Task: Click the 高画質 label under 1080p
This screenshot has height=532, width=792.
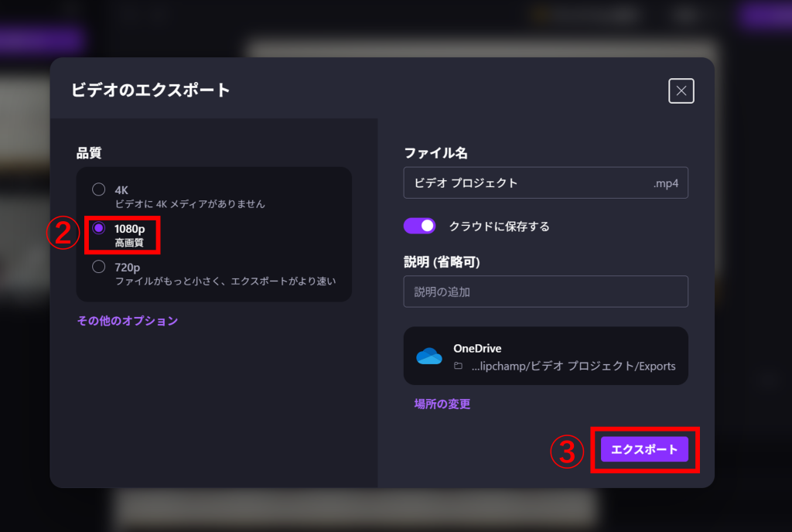Action: (129, 243)
